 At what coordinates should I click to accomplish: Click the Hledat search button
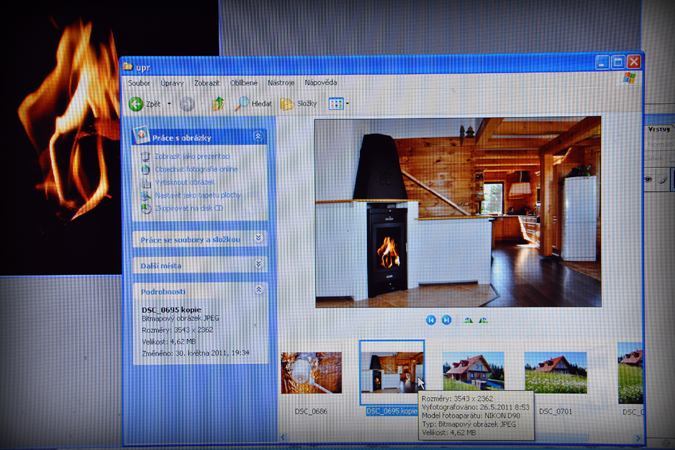[254, 103]
